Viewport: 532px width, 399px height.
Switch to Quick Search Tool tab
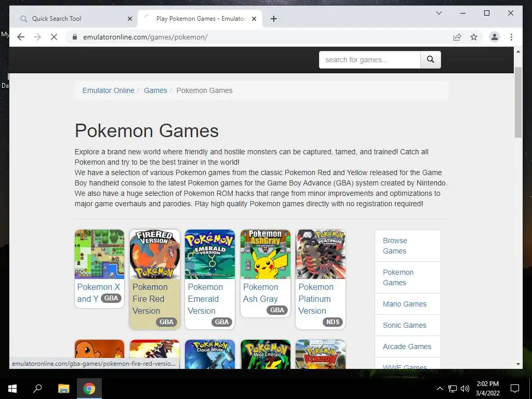(74, 19)
